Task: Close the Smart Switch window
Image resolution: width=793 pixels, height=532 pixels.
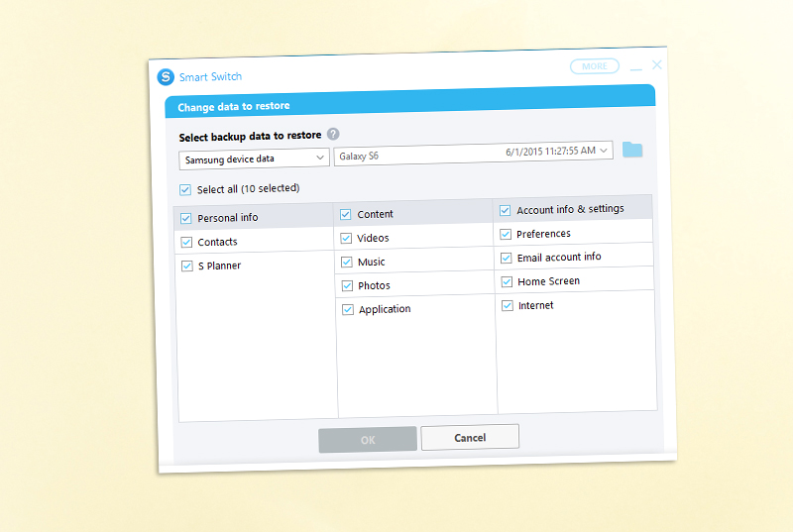Action: click(657, 64)
